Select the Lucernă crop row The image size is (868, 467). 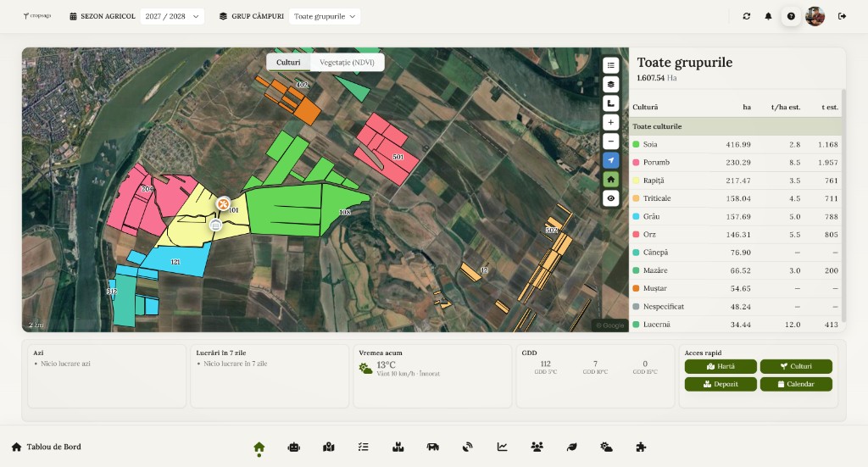[x=735, y=325]
